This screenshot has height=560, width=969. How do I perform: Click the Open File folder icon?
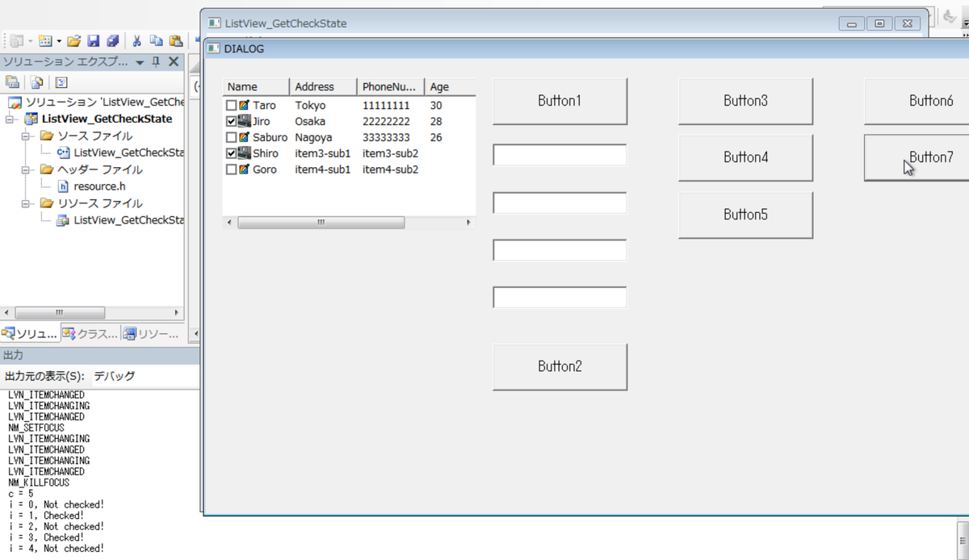pyautogui.click(x=73, y=40)
